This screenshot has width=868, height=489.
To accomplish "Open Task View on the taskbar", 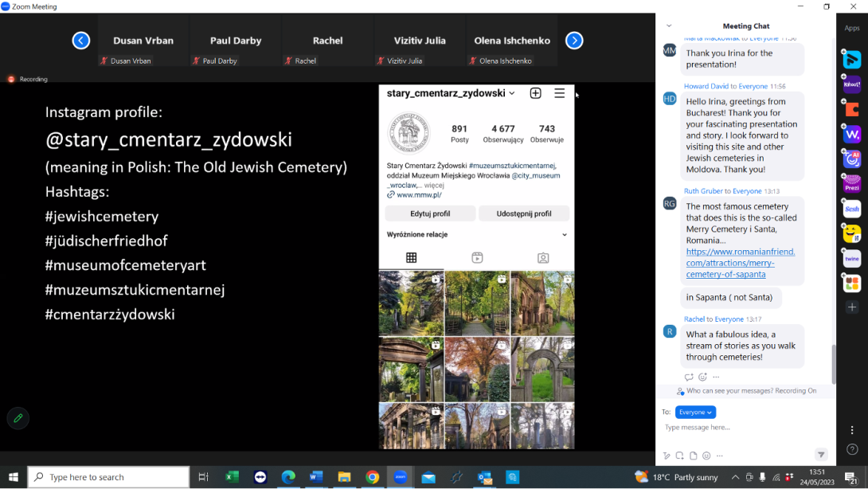I will coord(203,477).
